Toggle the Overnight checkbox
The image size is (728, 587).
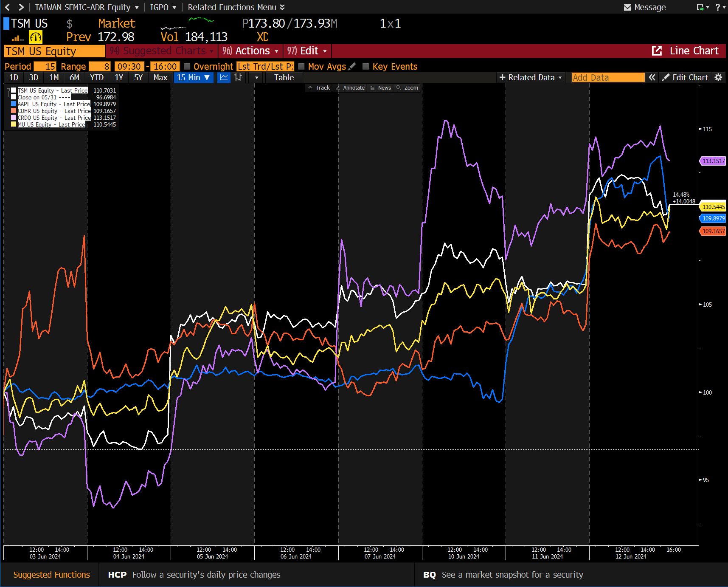tap(187, 66)
